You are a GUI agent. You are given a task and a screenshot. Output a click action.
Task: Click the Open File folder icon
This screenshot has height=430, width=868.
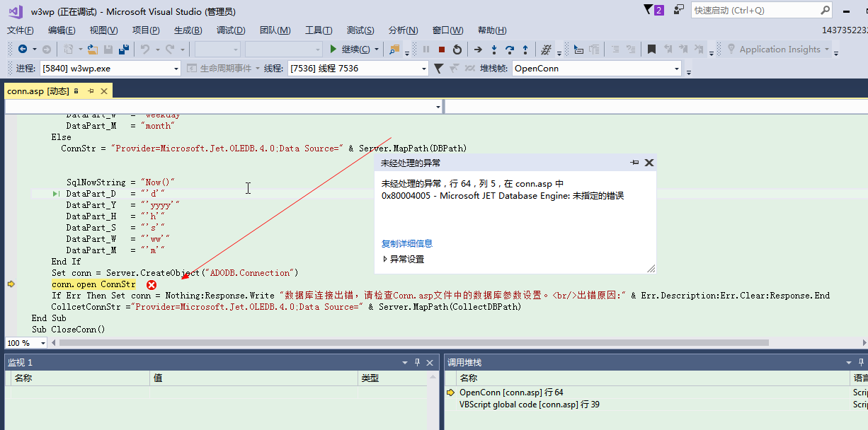point(92,50)
